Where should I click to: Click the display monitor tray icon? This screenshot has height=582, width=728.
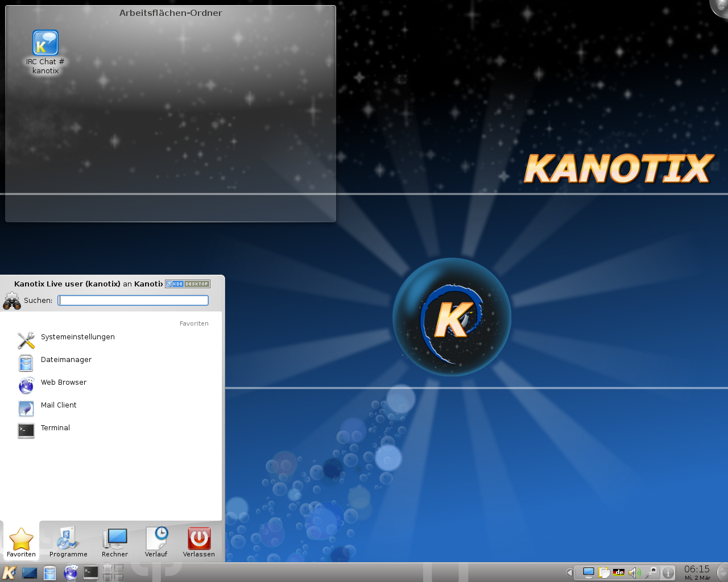[589, 572]
